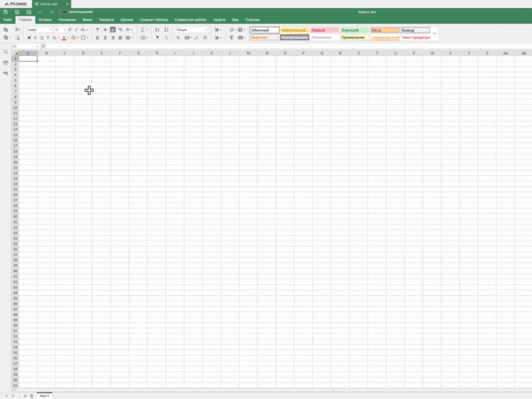Open the Сводная таблица tab
The width and height of the screenshot is (532, 399).
point(154,20)
